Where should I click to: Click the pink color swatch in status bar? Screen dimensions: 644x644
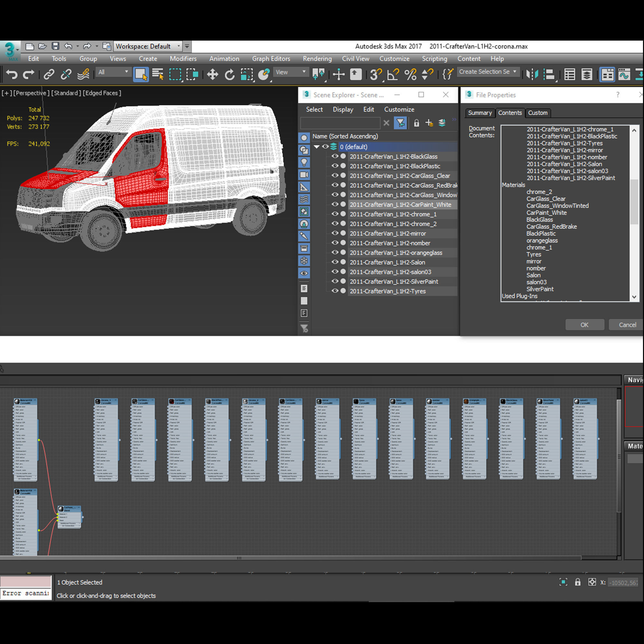(x=26, y=582)
